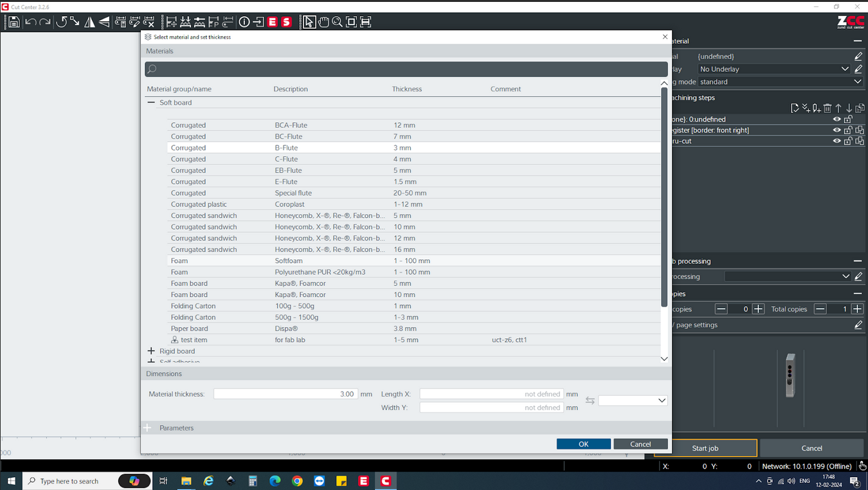Viewport: 868px width, 490px height.
Task: Click the red E icon in the toolbar
Action: point(273,22)
